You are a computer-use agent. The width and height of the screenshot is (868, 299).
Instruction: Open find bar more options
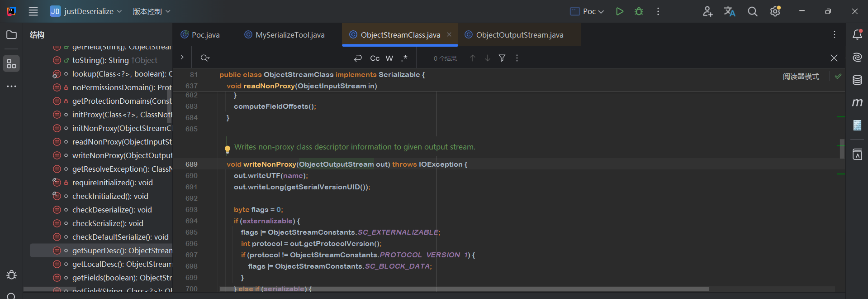point(517,58)
